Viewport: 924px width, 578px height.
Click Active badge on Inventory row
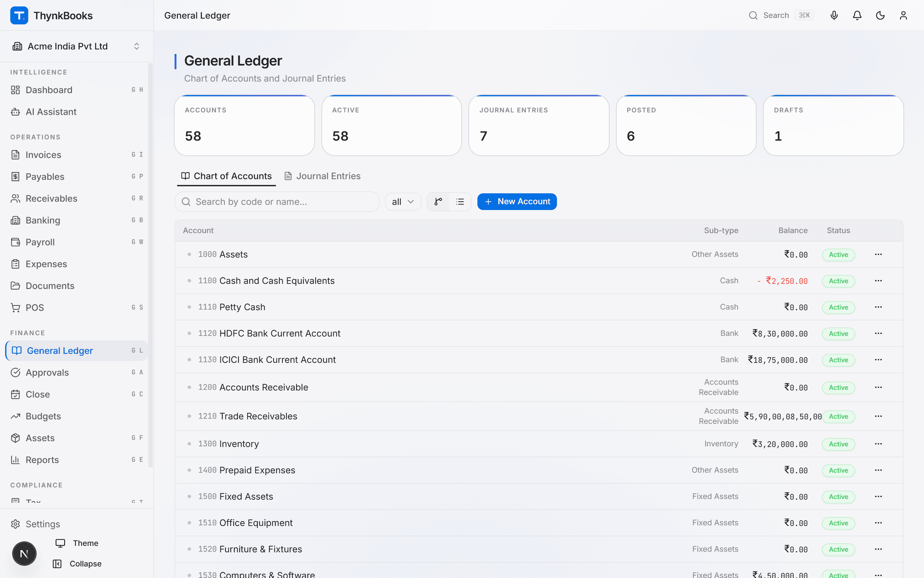click(838, 444)
